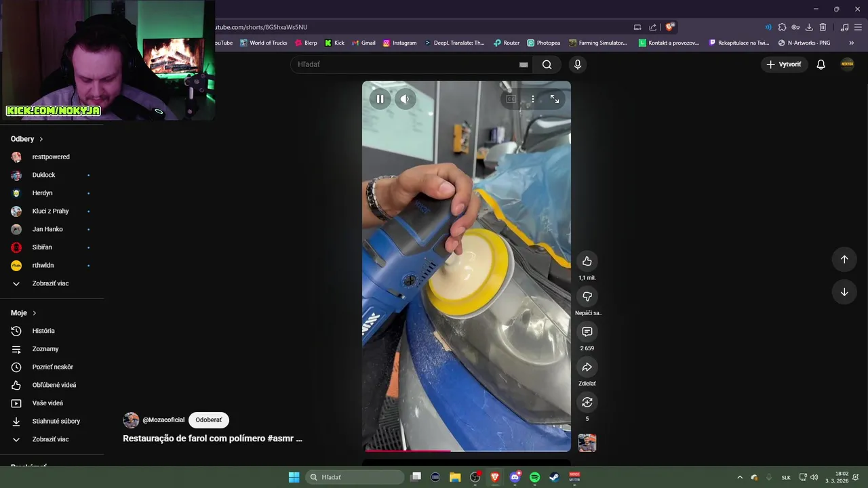The image size is (868, 488).
Task: Open the Mozacoficial channel avatar
Action: [x=131, y=420]
